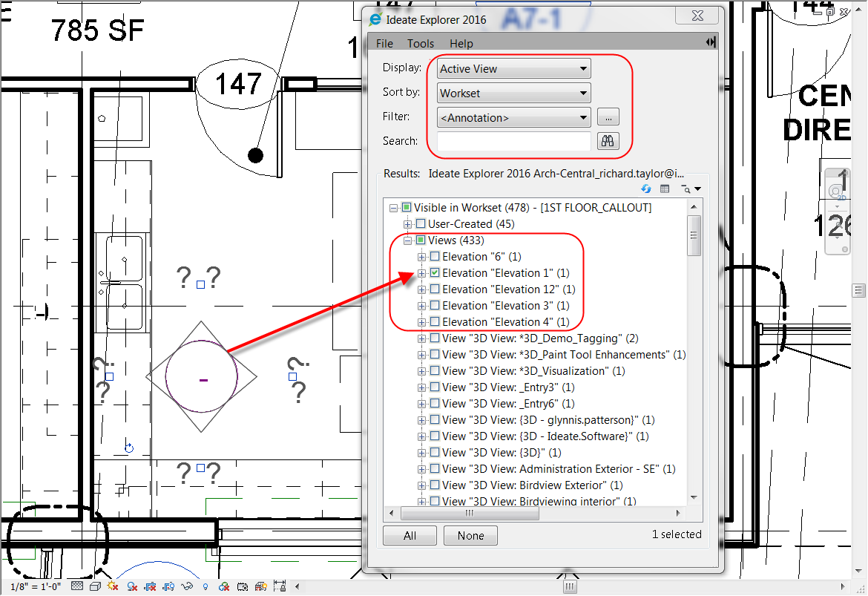The width and height of the screenshot is (868, 596).
Task: Select View "3D View: _Entry6" (1) row
Action: pos(508,404)
